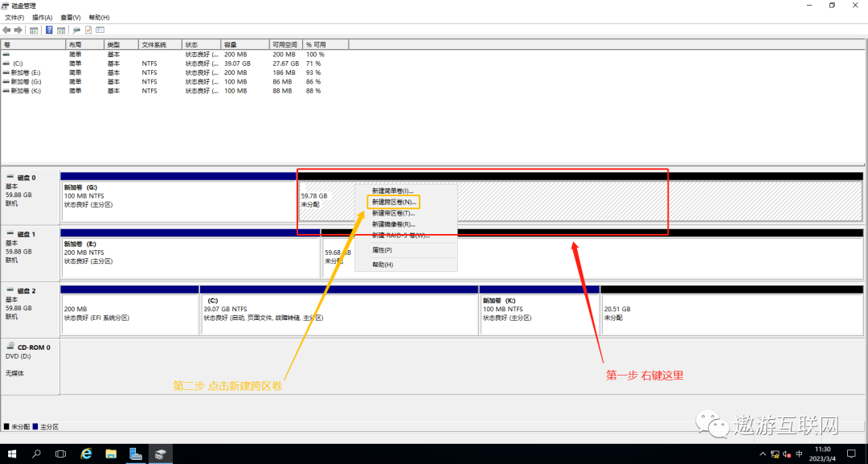Image resolution: width=868 pixels, height=464 pixels.
Task: Sort by the 类型 column header
Action: tap(121, 44)
